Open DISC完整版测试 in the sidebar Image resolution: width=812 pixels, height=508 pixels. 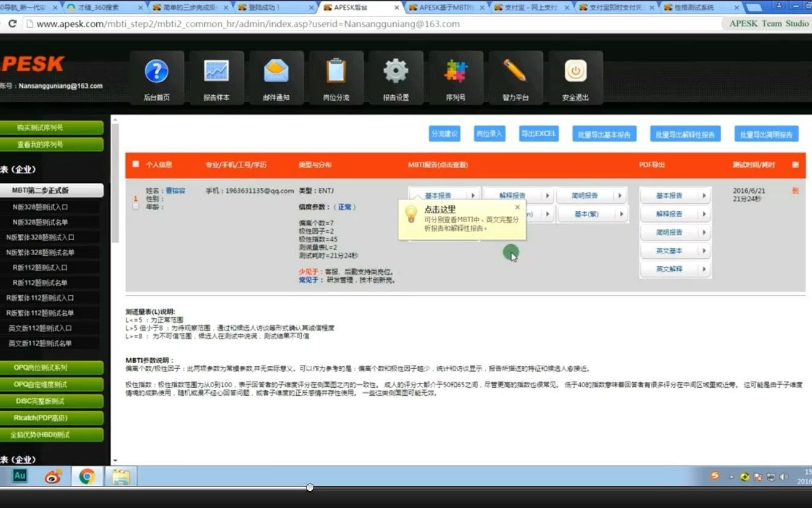tap(52, 401)
